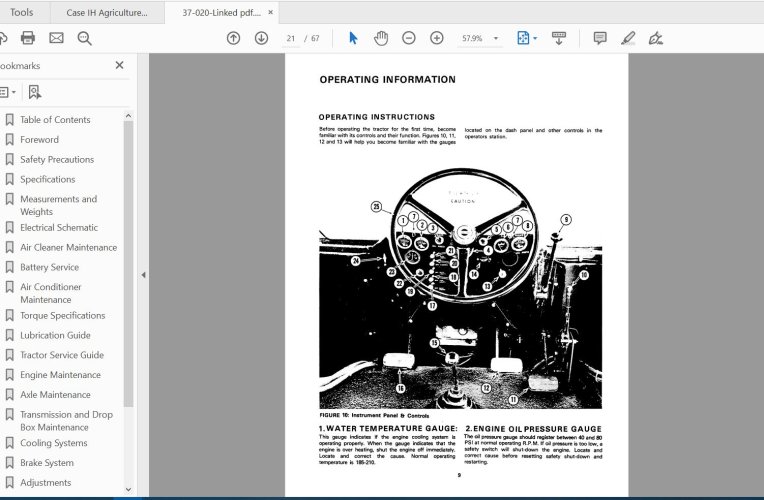Jump to Torque Specifications bookmark
This screenshot has height=500, width=764.
(x=62, y=315)
